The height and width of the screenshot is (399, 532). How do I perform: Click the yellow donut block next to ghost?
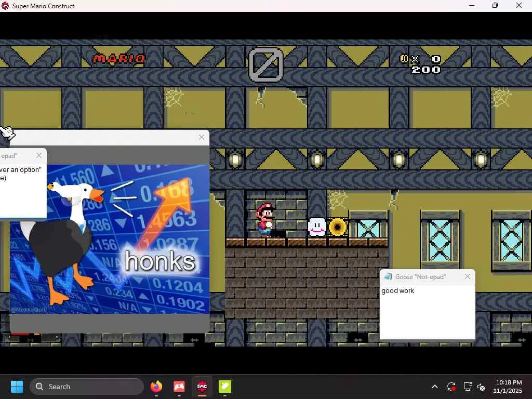click(338, 227)
